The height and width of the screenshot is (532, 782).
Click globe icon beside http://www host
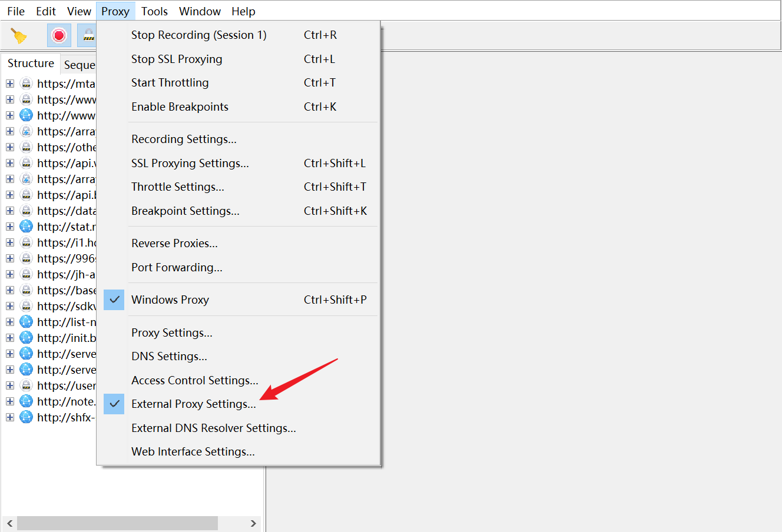point(26,115)
